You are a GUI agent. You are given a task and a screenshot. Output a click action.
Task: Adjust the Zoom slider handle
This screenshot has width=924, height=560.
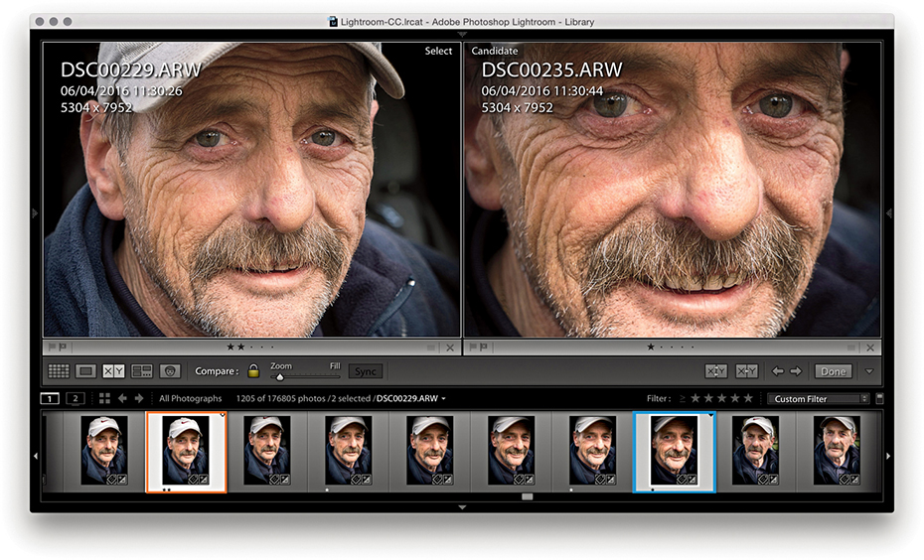pyautogui.click(x=280, y=377)
